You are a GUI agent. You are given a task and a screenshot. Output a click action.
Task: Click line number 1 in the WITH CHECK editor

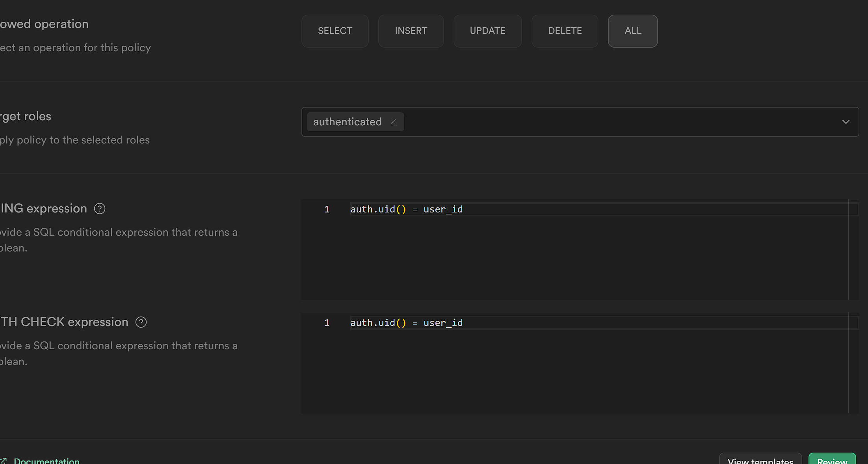[x=327, y=323]
